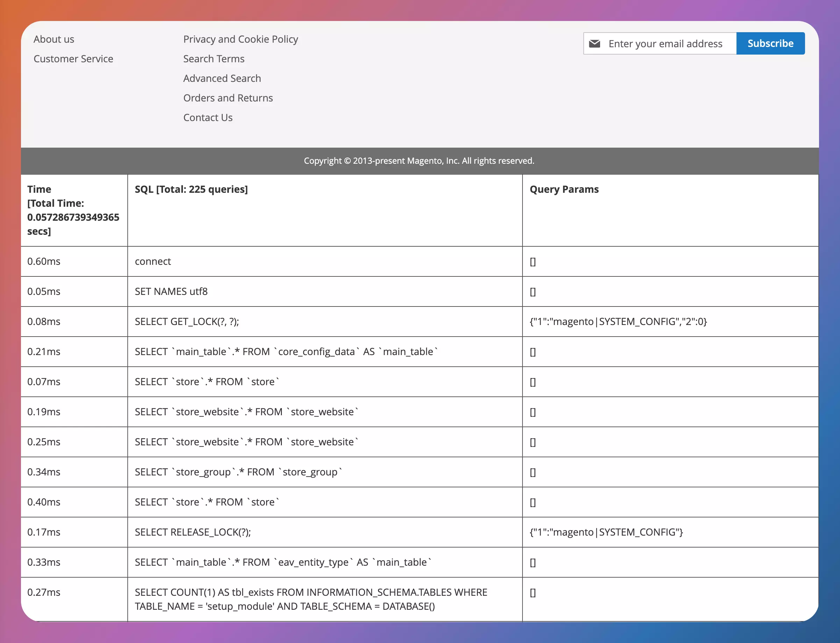Open the Contact Us link
The height and width of the screenshot is (643, 840).
click(208, 117)
